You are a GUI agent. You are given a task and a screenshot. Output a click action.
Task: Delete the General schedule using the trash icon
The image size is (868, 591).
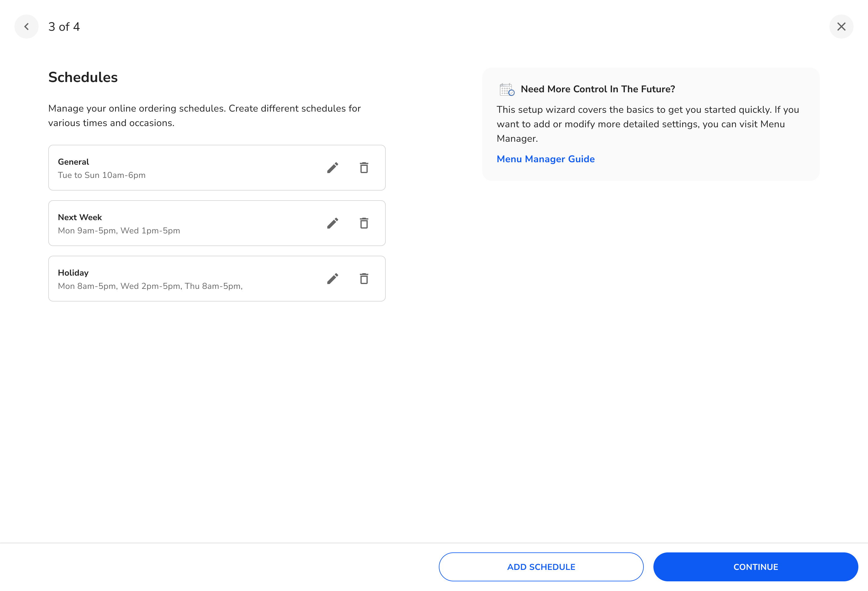tap(364, 168)
